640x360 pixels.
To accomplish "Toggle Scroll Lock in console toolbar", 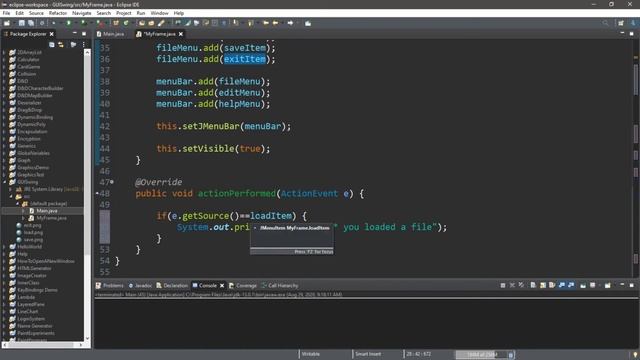I will [543, 285].
